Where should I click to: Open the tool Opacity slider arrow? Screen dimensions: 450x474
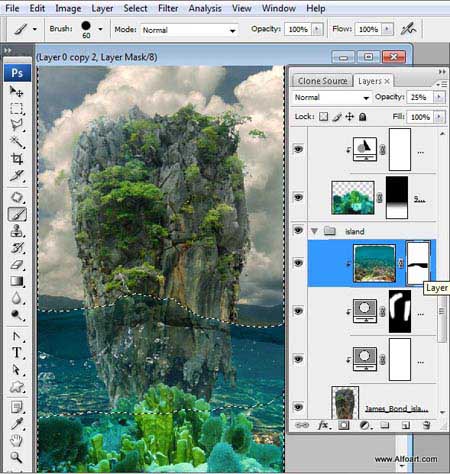click(x=317, y=29)
